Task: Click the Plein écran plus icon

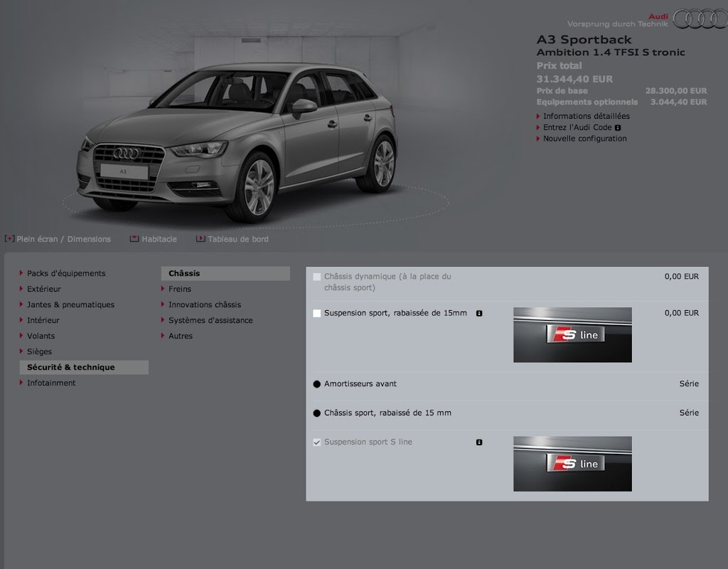Action: point(9,239)
